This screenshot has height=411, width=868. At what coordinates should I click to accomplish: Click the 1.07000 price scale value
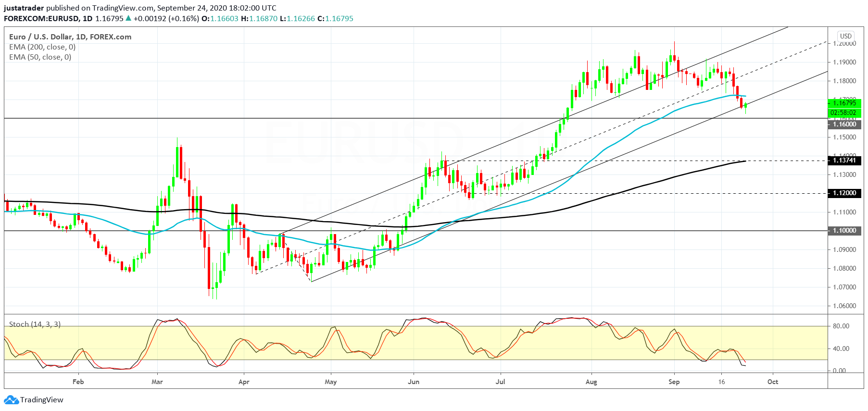point(844,287)
